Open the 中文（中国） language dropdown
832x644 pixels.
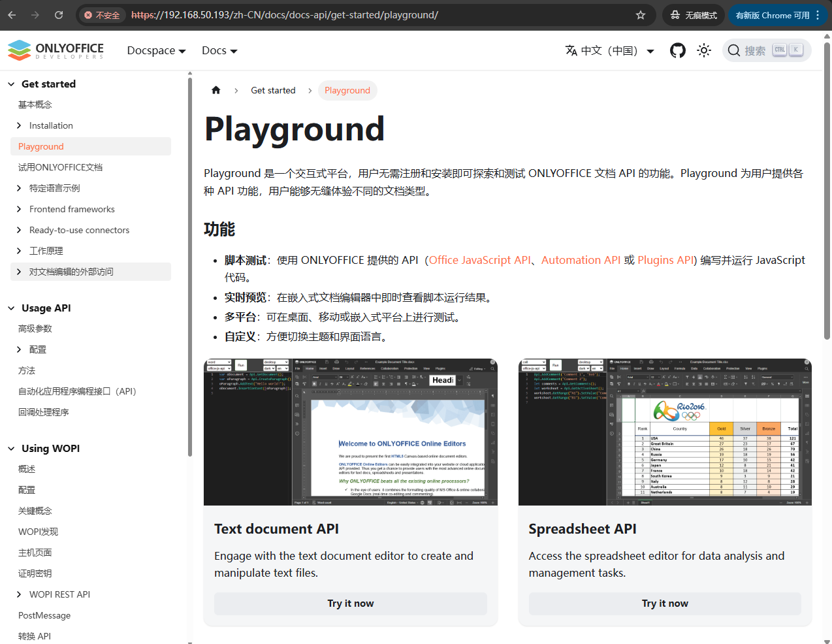tap(609, 50)
